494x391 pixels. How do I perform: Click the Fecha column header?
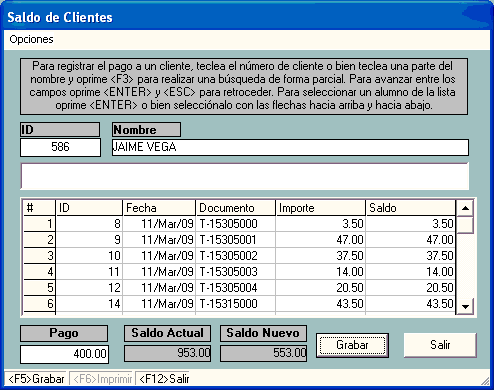tap(159, 208)
